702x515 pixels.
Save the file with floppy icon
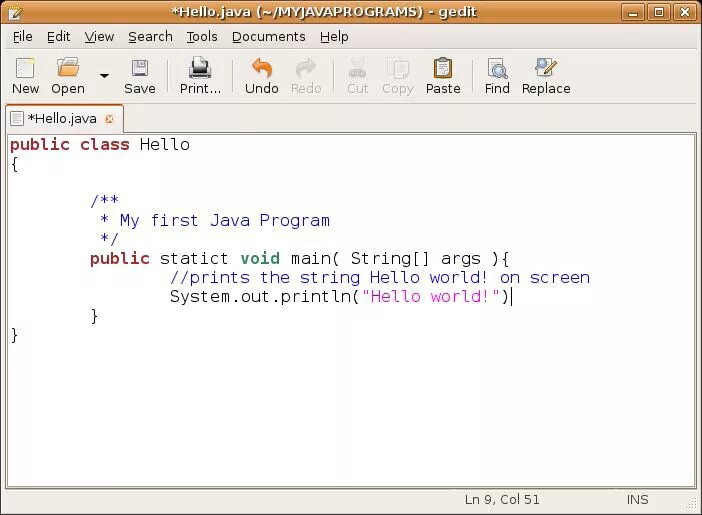[x=140, y=68]
